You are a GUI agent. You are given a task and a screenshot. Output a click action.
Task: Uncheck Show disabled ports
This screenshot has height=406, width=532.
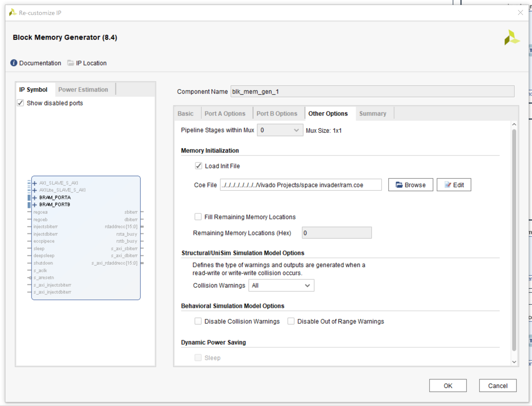click(21, 103)
